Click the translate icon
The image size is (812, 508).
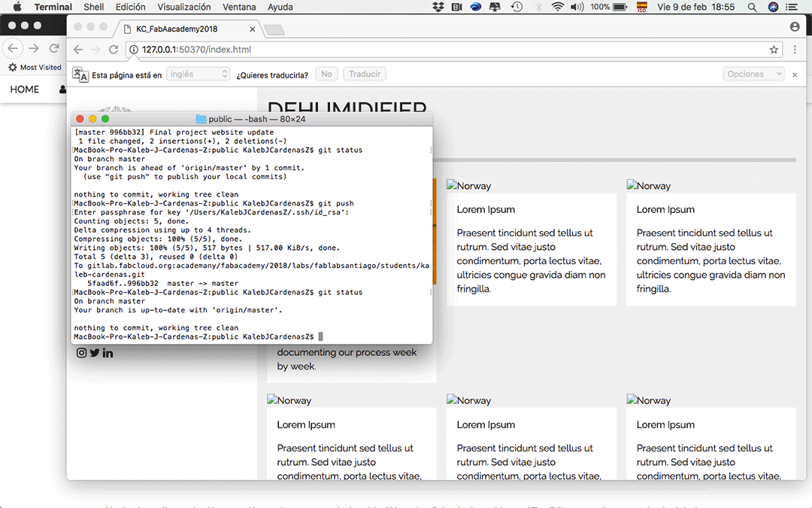click(x=80, y=75)
